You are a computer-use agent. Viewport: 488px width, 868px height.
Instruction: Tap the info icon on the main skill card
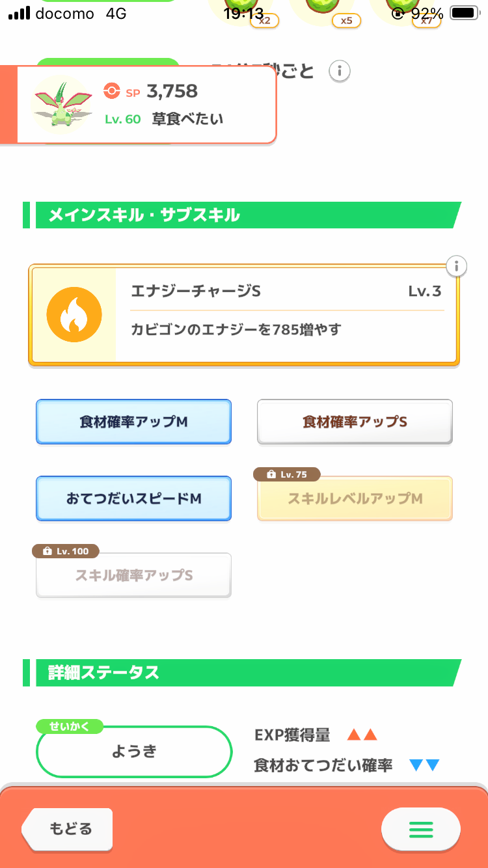tap(457, 265)
